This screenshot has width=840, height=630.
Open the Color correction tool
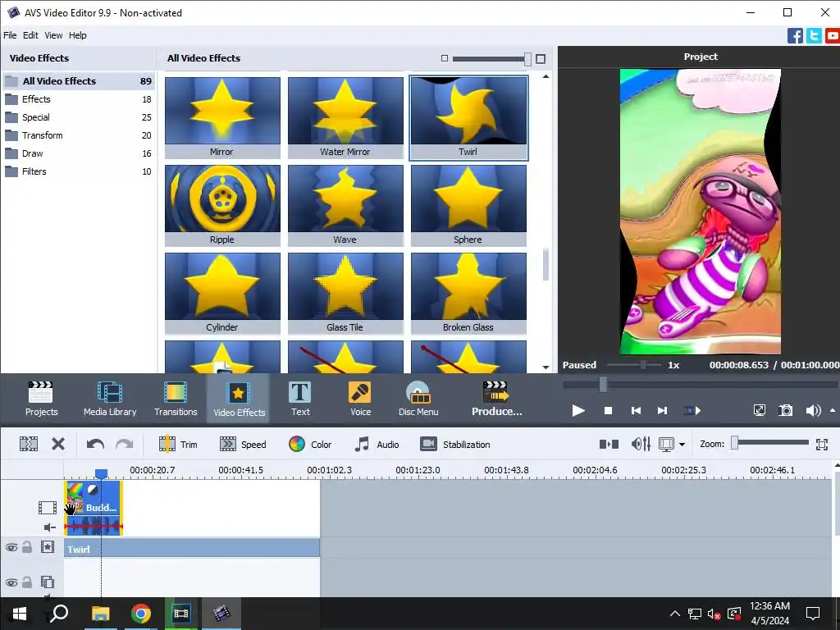pos(310,444)
